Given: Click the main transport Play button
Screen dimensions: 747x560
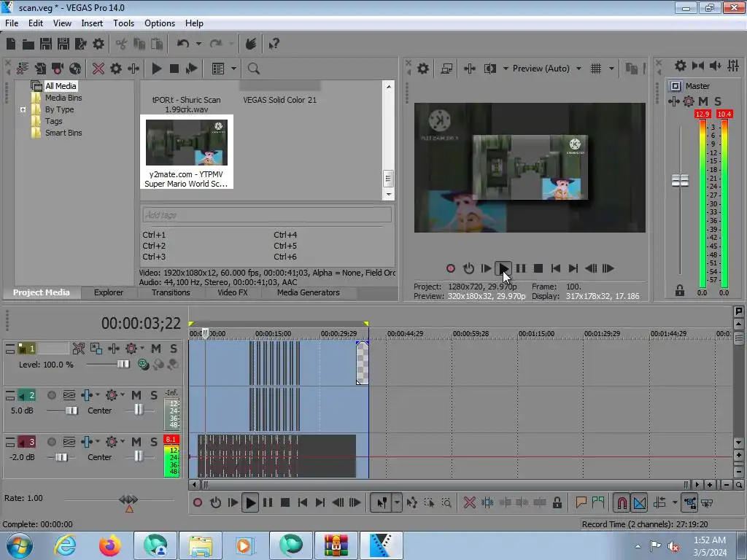Looking at the screenshot, I should 250,502.
